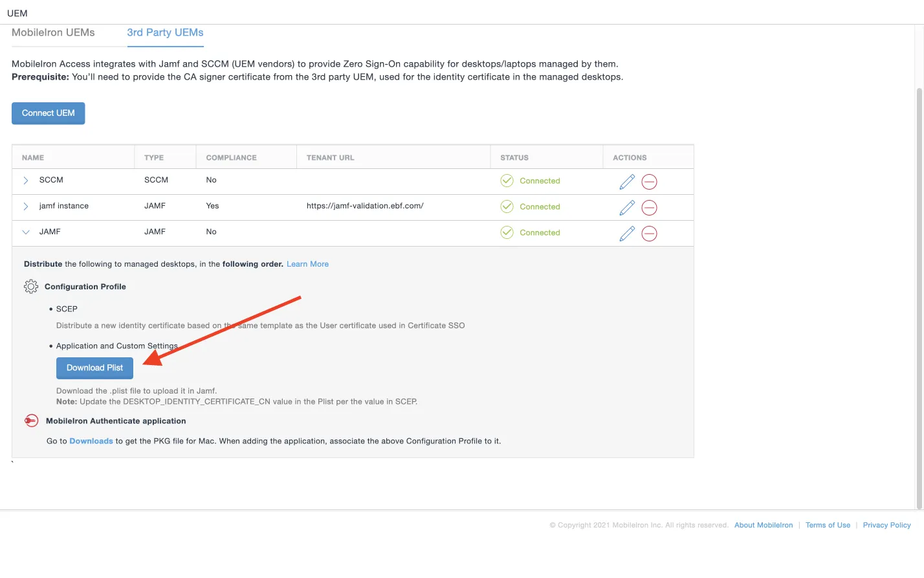Viewport: 924px width, 578px height.
Task: Switch to the MobileIron UEMs tab
Action: coord(53,32)
